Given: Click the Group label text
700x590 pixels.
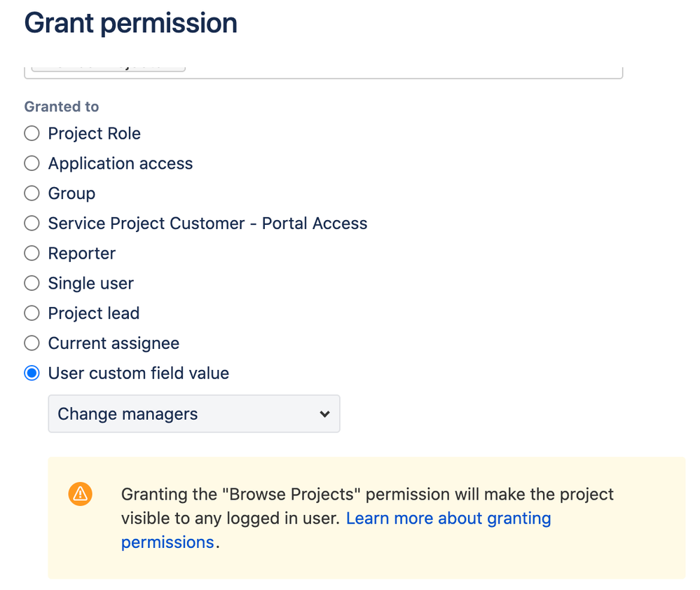Looking at the screenshot, I should 71,193.
